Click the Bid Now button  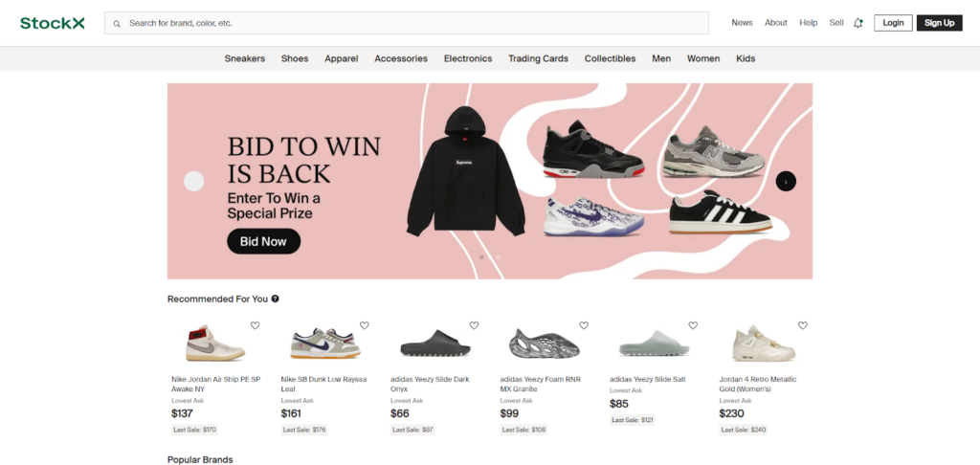pyautogui.click(x=264, y=241)
